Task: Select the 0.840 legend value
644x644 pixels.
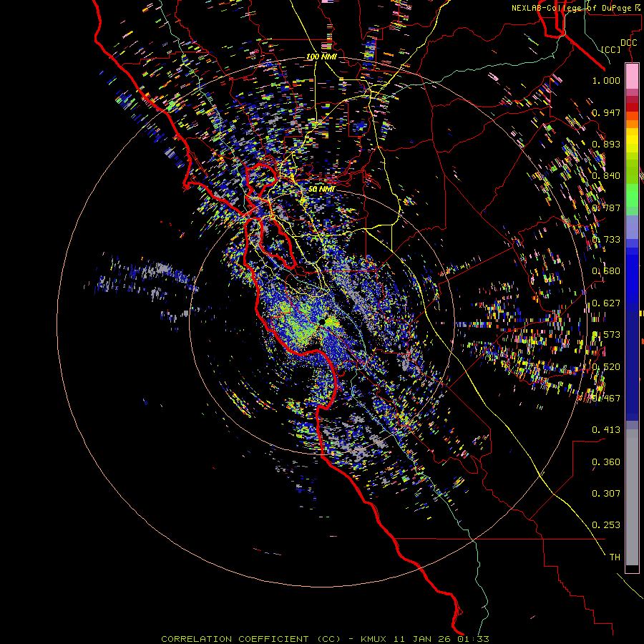Action: 606,176
